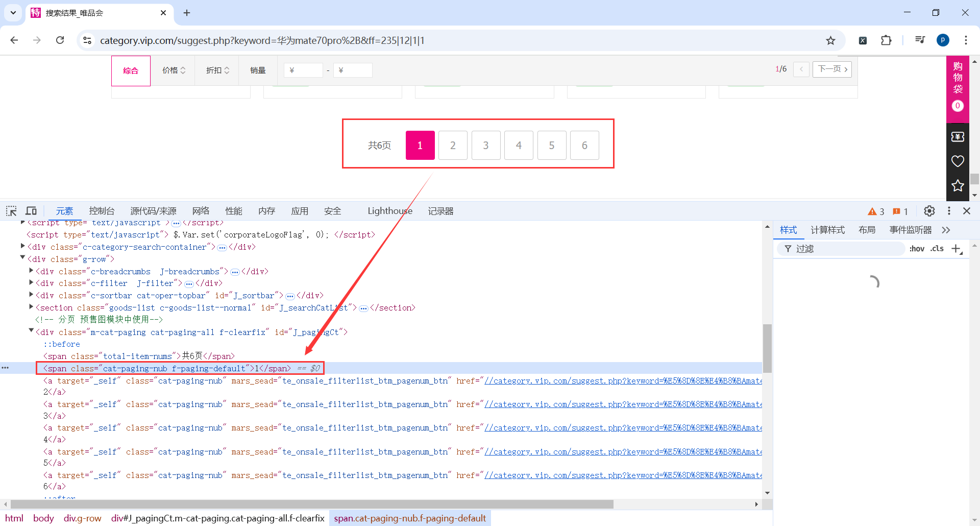The width and height of the screenshot is (980, 526).
Task: Close the DevTools panel
Action: pyautogui.click(x=967, y=211)
